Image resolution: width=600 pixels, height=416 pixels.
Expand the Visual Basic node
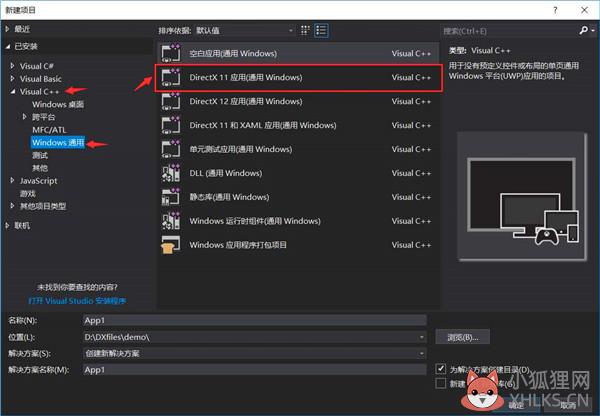[12, 78]
